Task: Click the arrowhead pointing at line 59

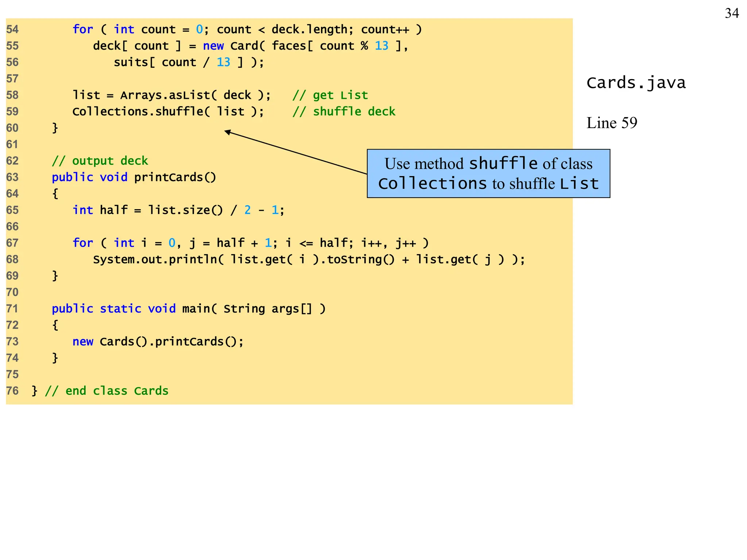Action: [x=228, y=132]
